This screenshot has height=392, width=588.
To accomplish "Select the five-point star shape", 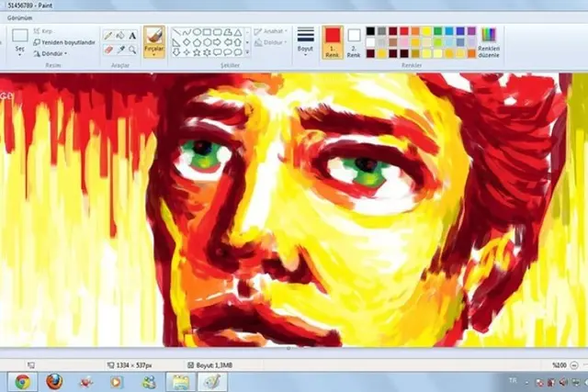I will coord(197,52).
